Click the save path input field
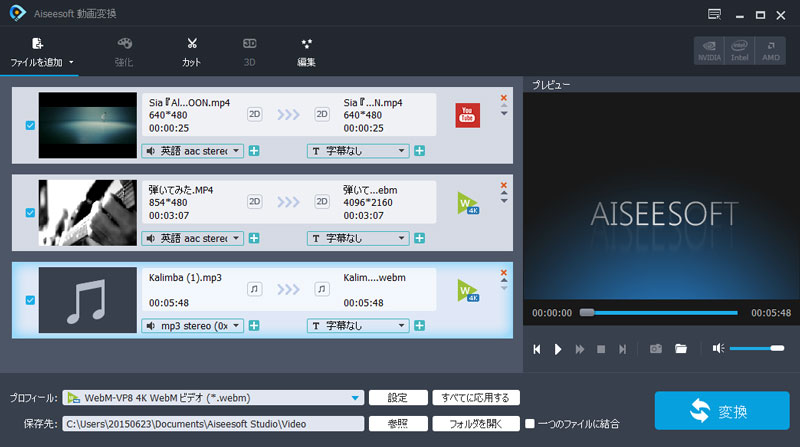Viewport: 800px width, 447px height. 212,424
